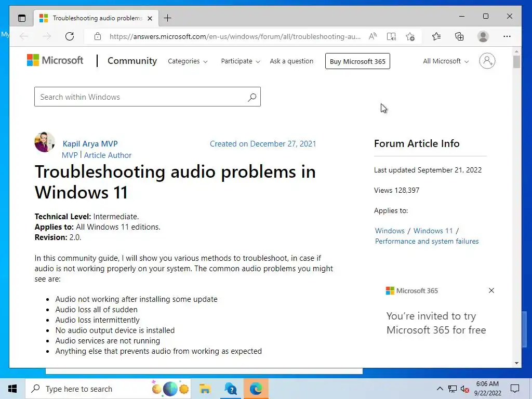Screen dimensions: 532x399
Task: Open the Community home link
Action: [x=132, y=61]
